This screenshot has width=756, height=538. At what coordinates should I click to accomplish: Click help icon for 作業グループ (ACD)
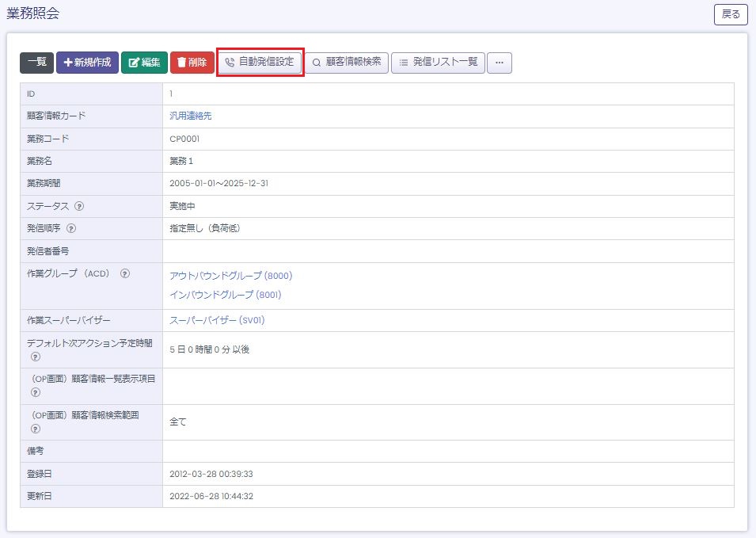[x=124, y=274]
